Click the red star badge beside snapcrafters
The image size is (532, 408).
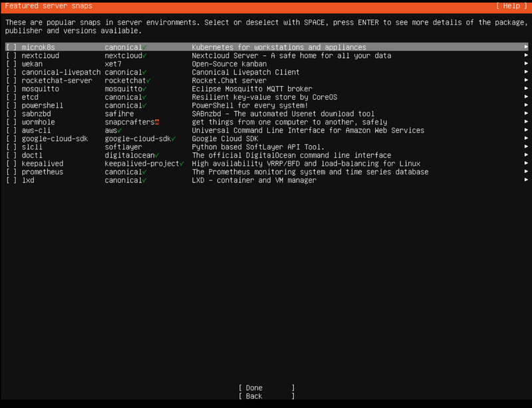pyautogui.click(x=157, y=122)
